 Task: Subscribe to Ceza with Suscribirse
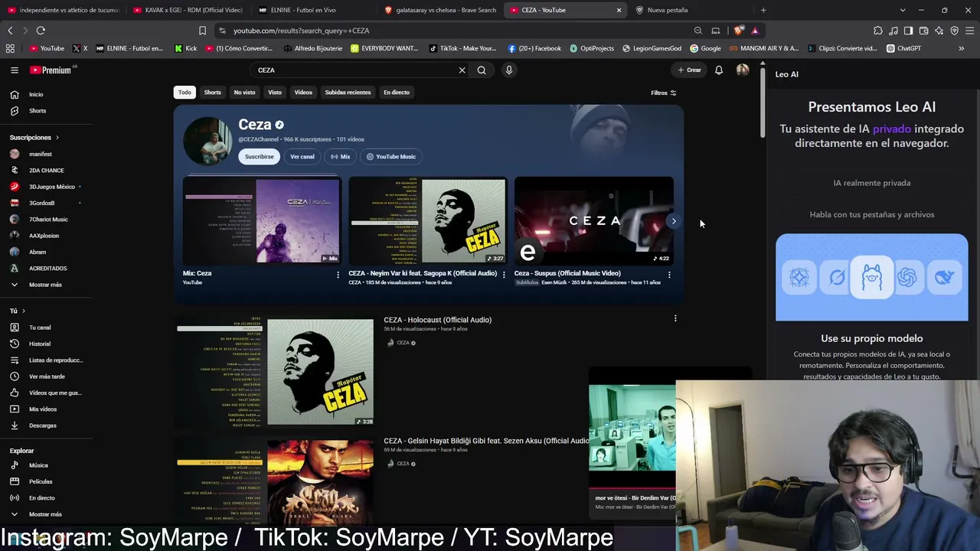[x=259, y=157]
